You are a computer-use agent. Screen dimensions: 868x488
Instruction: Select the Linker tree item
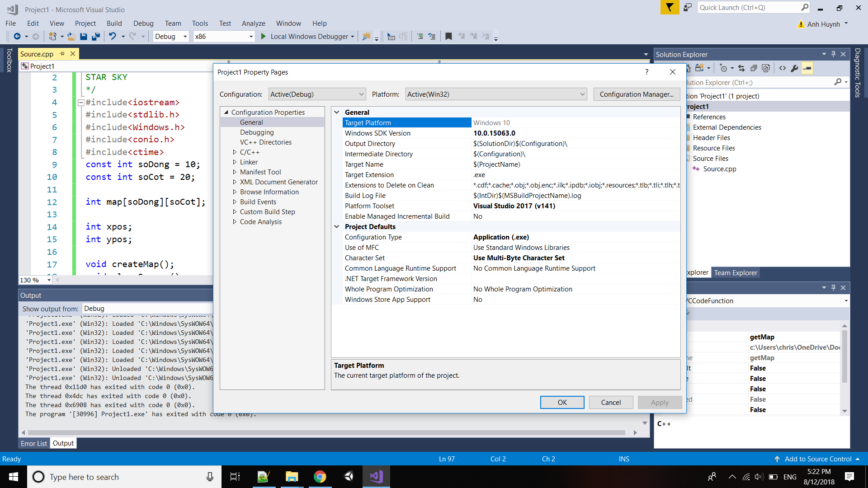pyautogui.click(x=249, y=162)
